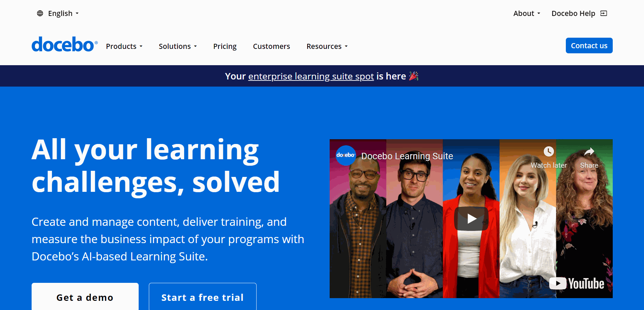Play the Docebo Learning Suite video
This screenshot has width=644, height=310.
[471, 219]
